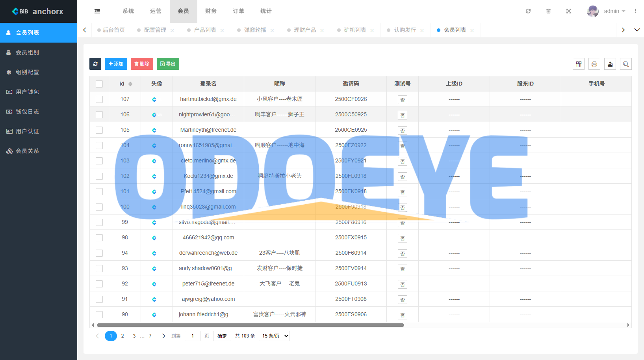644x360 pixels.
Task: Click the 导出 export button
Action: (x=168, y=64)
